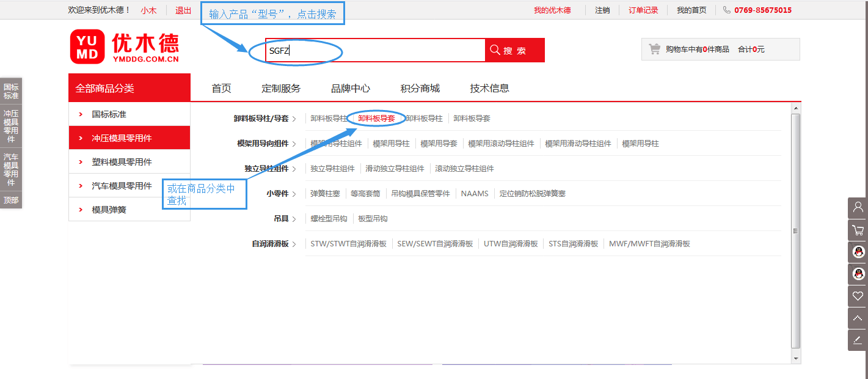This screenshot has height=379, width=868.
Task: Click the 汽车模具零用件 floating side tab
Action: coord(11,169)
